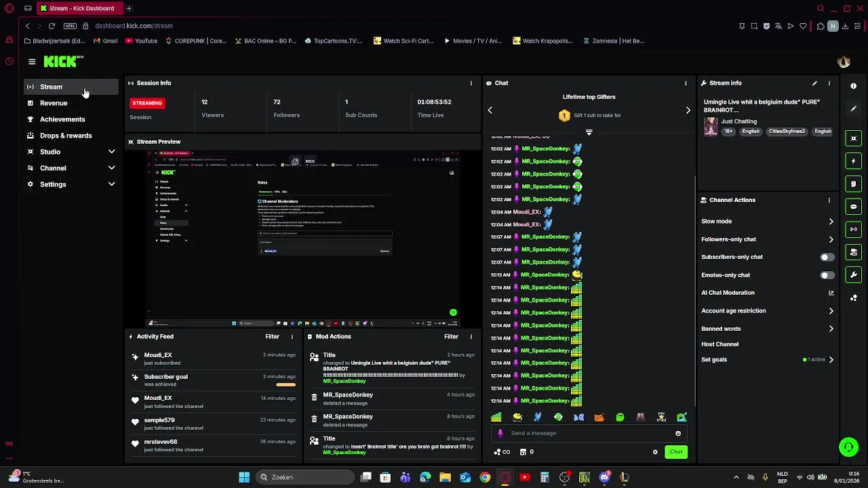The height and width of the screenshot is (488, 868).
Task: Send message with green Chat button
Action: tap(676, 452)
